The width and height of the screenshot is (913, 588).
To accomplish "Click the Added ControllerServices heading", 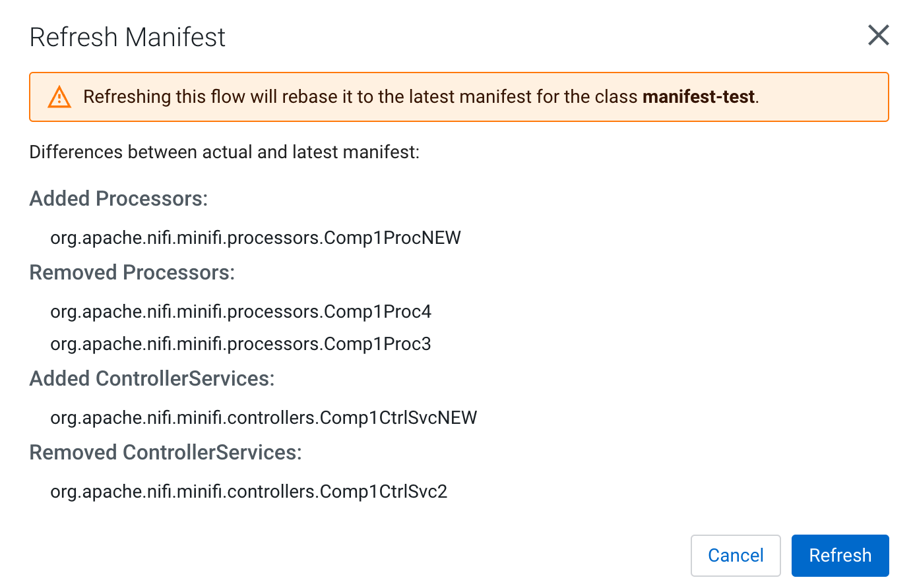I will tap(152, 378).
